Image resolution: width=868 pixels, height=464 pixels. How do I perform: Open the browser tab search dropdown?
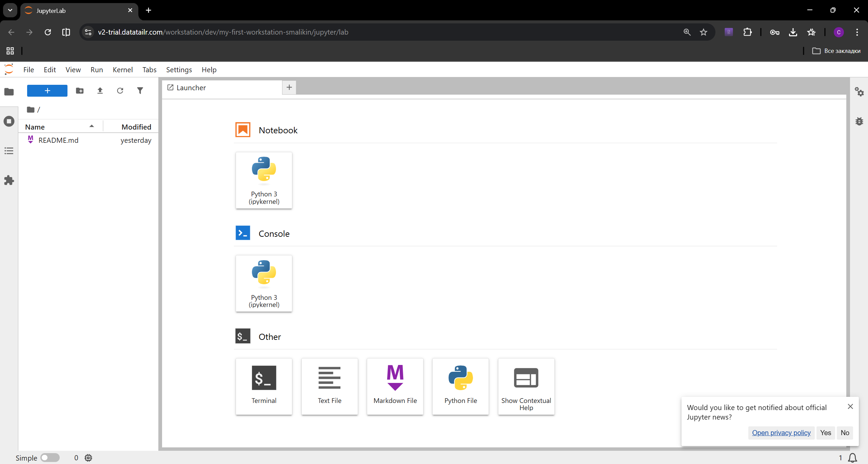(x=10, y=10)
